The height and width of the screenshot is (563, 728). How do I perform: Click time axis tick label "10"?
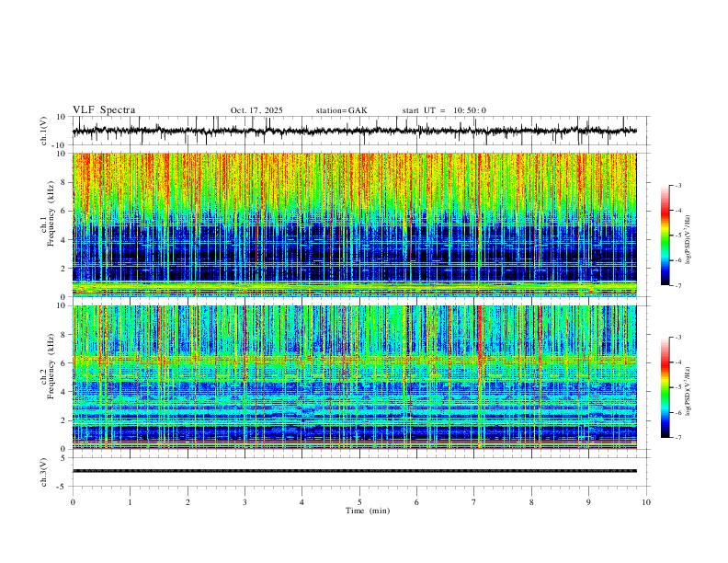[646, 502]
